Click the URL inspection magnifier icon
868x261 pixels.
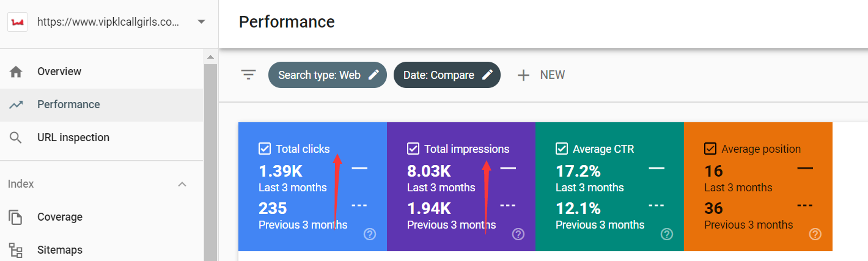[x=17, y=138]
